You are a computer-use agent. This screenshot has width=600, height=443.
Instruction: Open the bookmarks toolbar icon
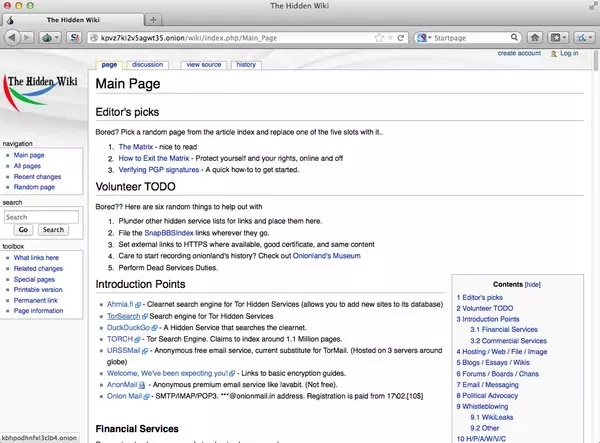[555, 37]
